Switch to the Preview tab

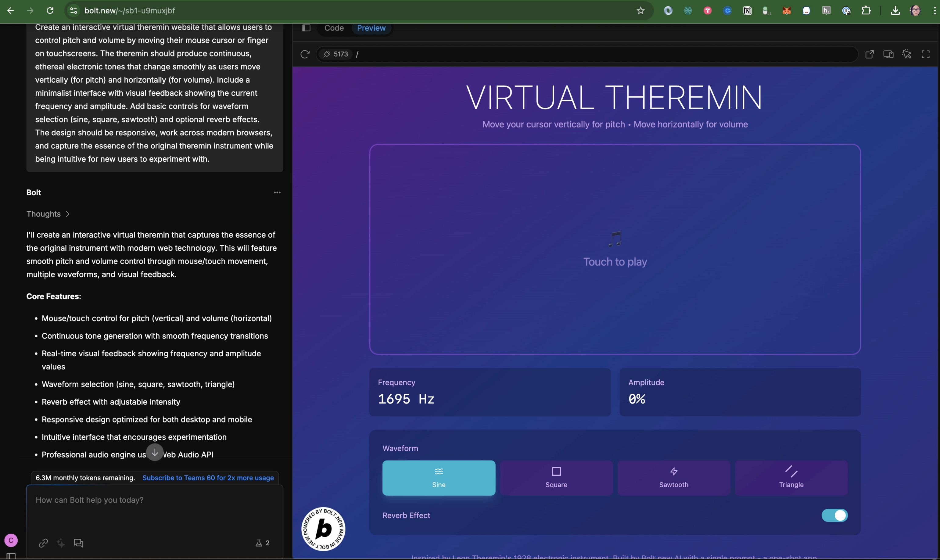(x=371, y=28)
